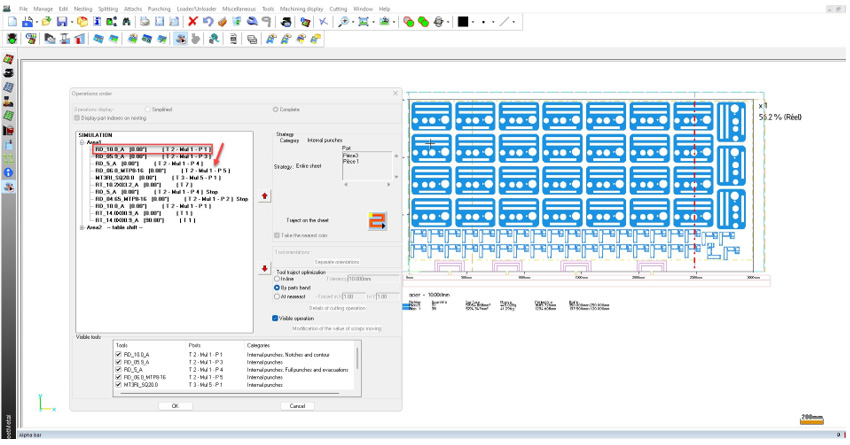Click the hand icon in second toolbar
Viewport: 850px width, 445px height.
195,39
